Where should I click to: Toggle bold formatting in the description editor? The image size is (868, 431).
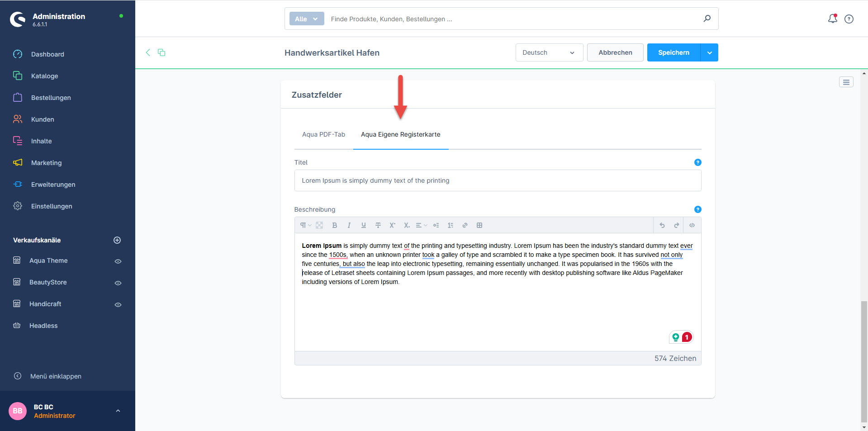tap(335, 225)
